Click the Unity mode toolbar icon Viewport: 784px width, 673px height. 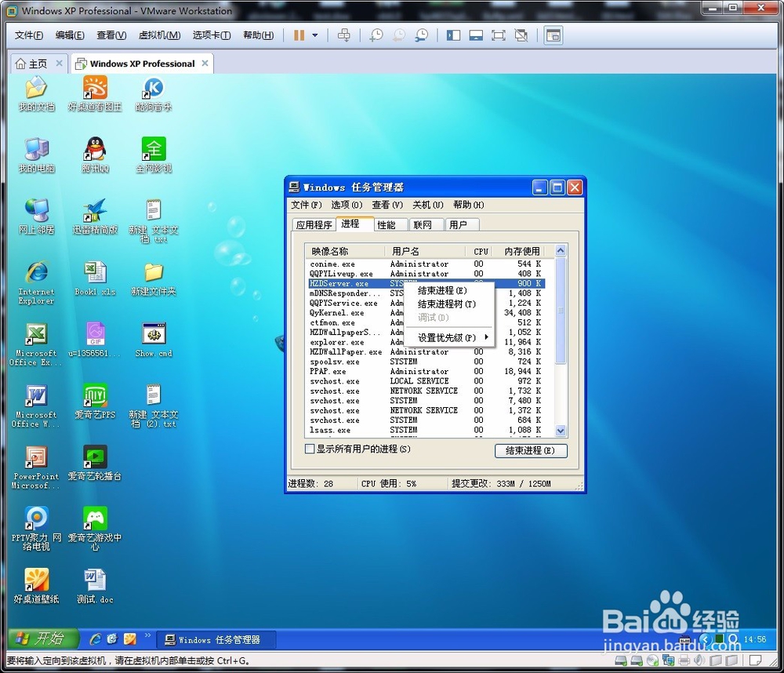click(521, 35)
